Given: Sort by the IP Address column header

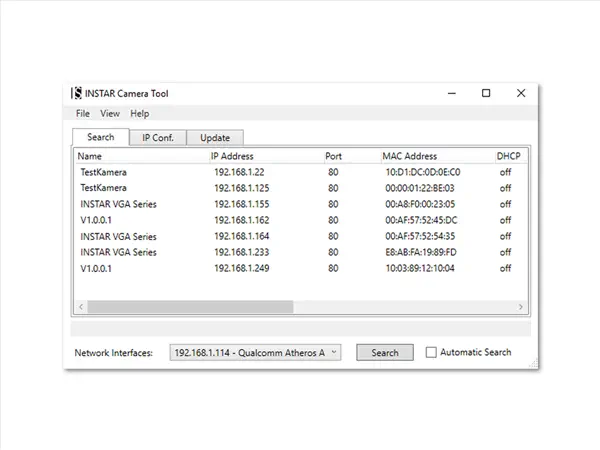Looking at the screenshot, I should (x=232, y=156).
